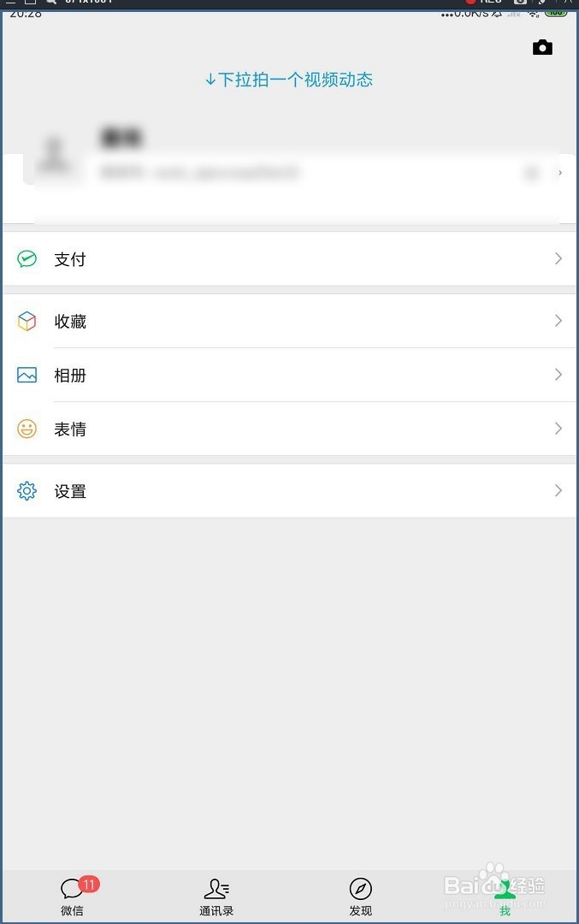Open WeChat Pay via the payment icon
This screenshot has height=924, width=579.
(x=27, y=258)
